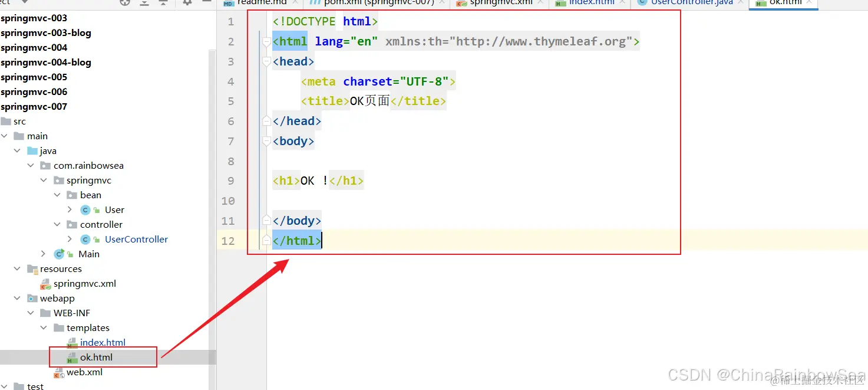Click the com.rainbowsea package icon
Image resolution: width=868 pixels, height=390 pixels.
[45, 166]
